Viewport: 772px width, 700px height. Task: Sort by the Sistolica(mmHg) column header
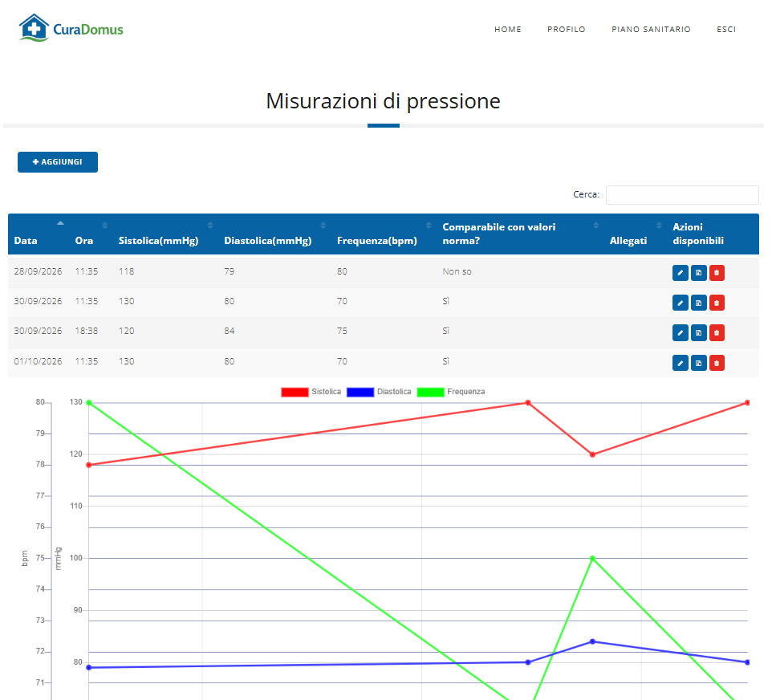click(165, 234)
